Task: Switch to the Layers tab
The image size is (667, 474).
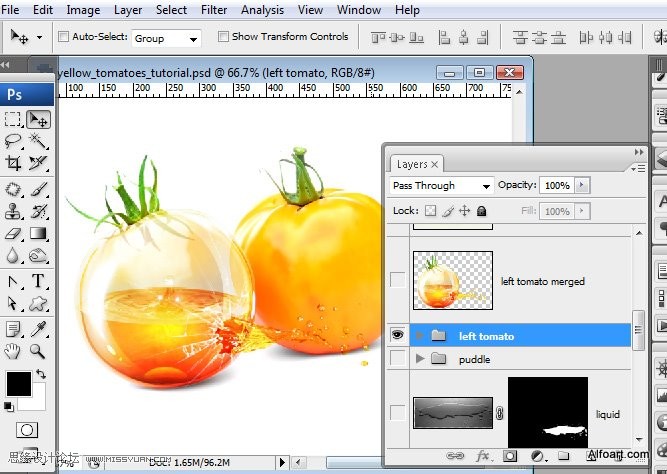Action: tap(412, 164)
